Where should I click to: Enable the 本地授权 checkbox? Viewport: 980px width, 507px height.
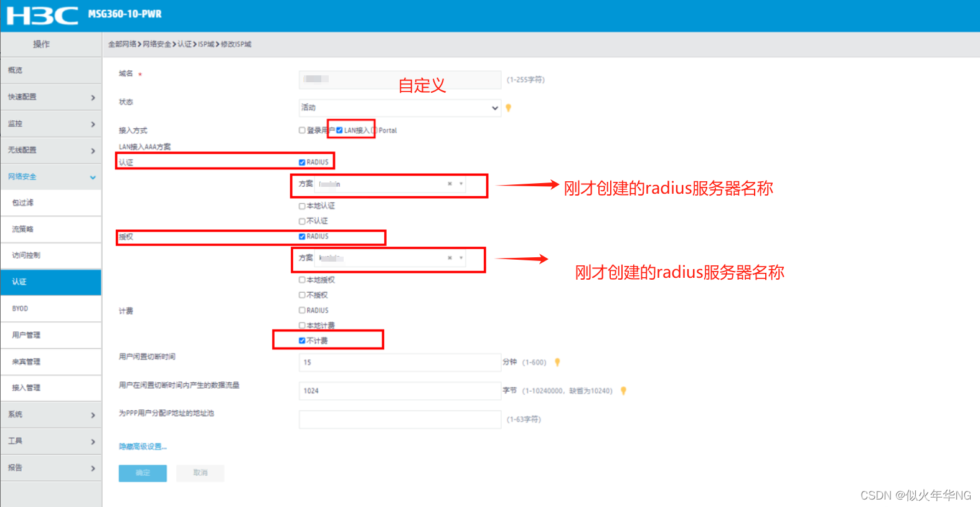pyautogui.click(x=302, y=280)
